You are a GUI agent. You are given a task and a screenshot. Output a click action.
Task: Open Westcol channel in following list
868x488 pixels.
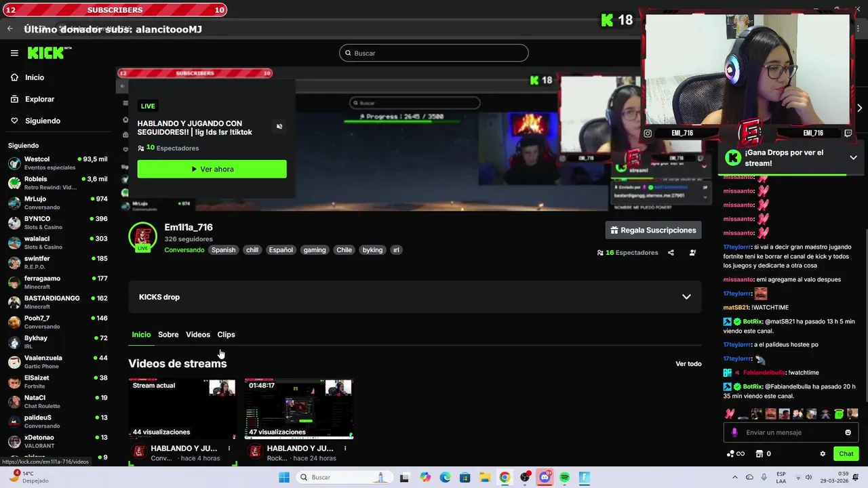(58, 163)
